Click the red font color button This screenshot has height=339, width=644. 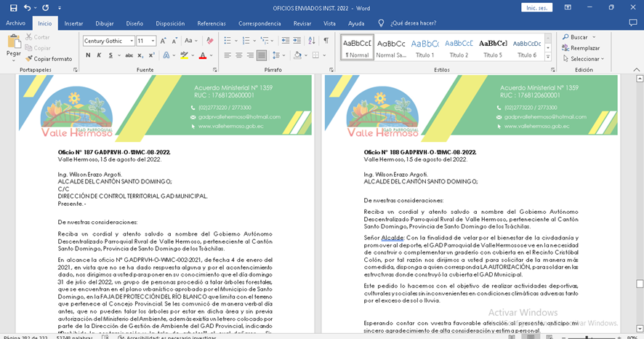(203, 55)
